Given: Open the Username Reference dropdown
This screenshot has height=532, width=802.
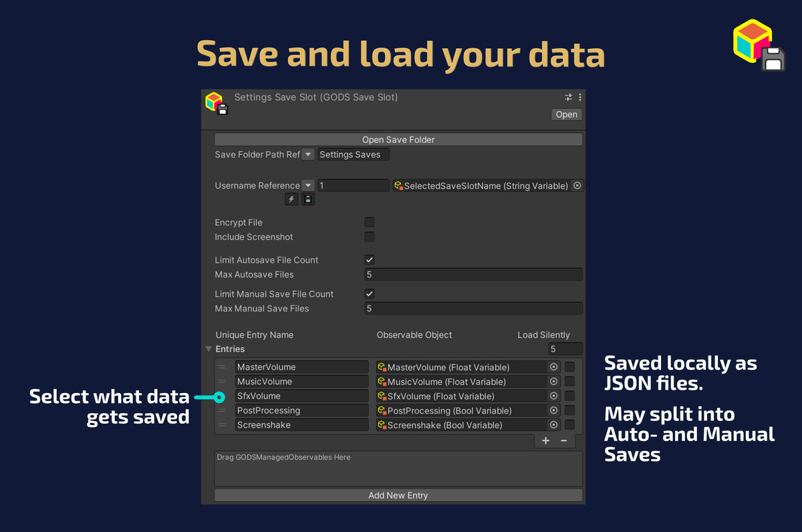Looking at the screenshot, I should point(308,186).
